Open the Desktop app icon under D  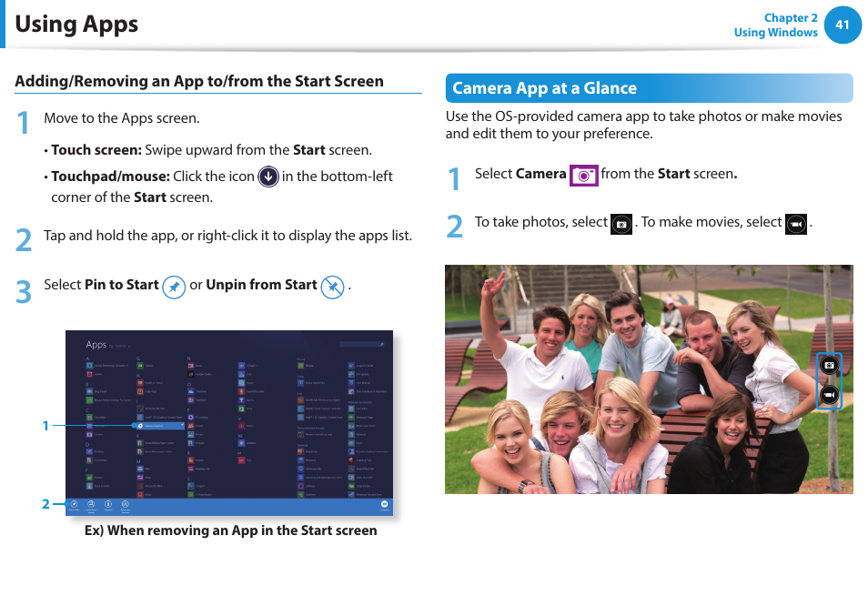pyautogui.click(x=89, y=451)
